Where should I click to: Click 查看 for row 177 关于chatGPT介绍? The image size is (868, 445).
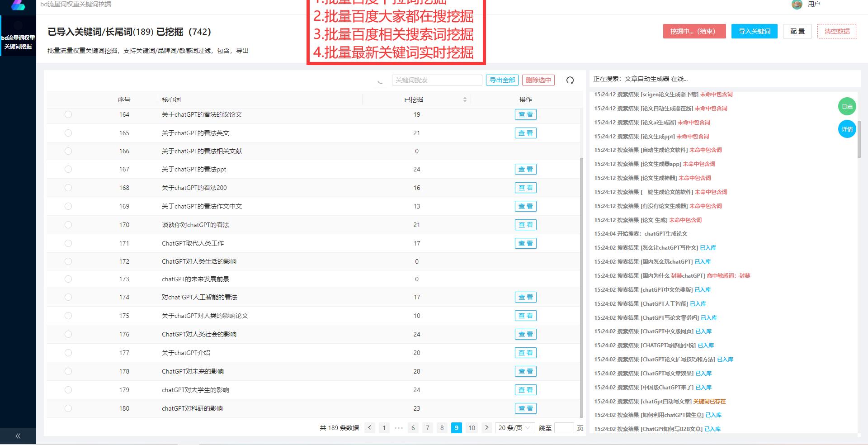tap(525, 353)
